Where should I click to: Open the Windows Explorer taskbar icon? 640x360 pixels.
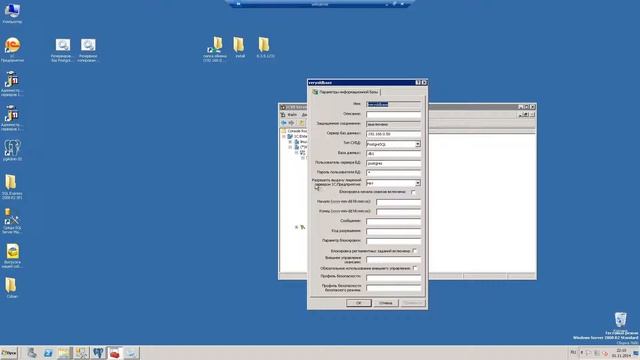(x=64, y=353)
